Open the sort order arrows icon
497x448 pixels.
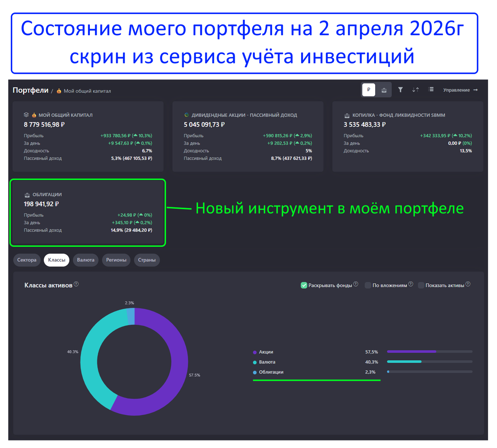click(x=415, y=89)
